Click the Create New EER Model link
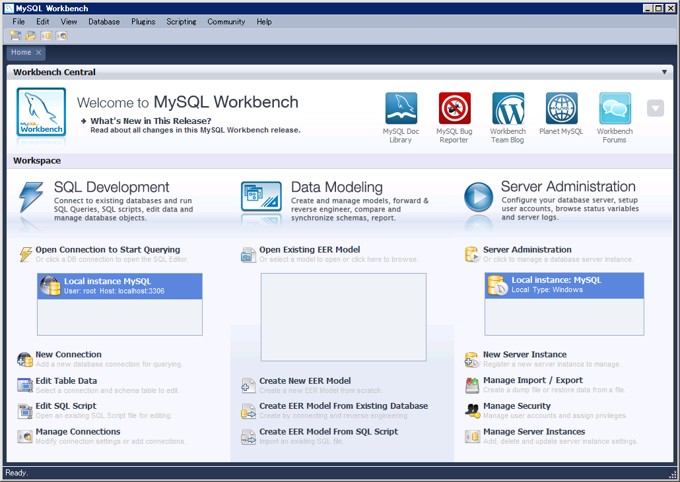This screenshot has height=482, width=680. pos(305,381)
